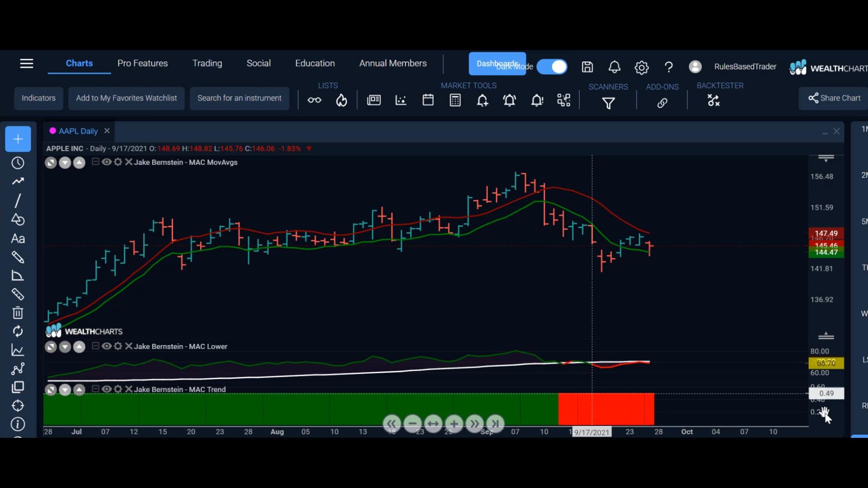
Task: Open the ringing bell alerts icon
Action: coord(509,100)
